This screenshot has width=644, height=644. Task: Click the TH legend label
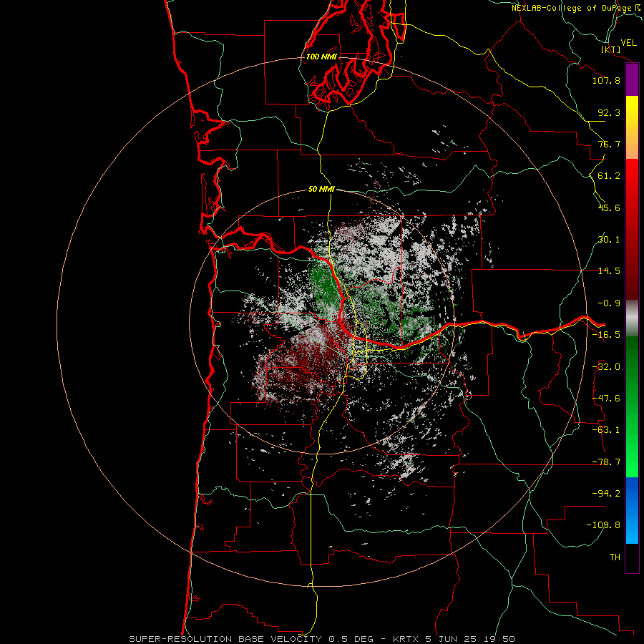615,557
